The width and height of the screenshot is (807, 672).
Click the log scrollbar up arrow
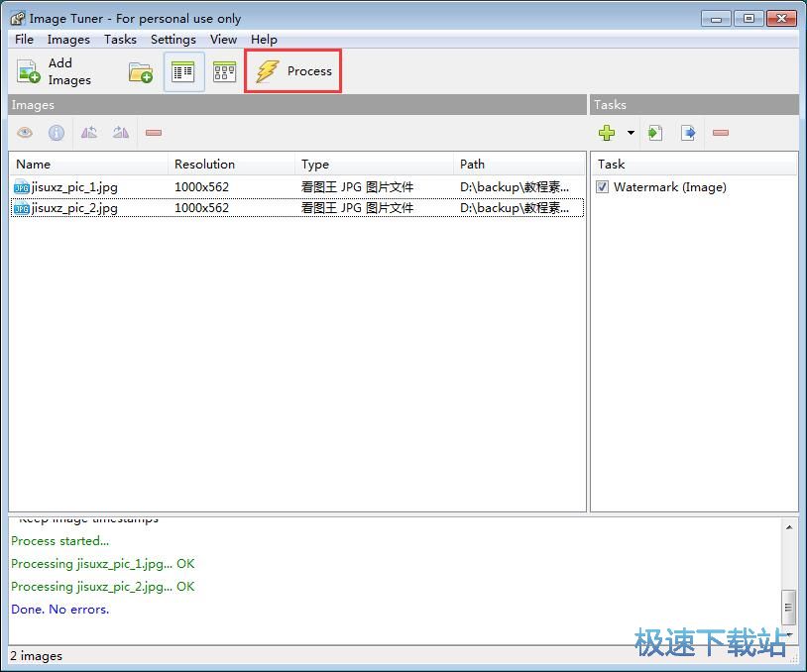coord(788,527)
